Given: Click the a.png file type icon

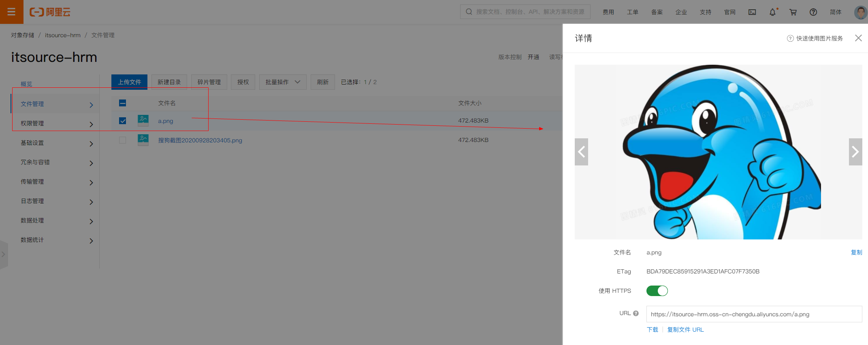Looking at the screenshot, I should [143, 121].
